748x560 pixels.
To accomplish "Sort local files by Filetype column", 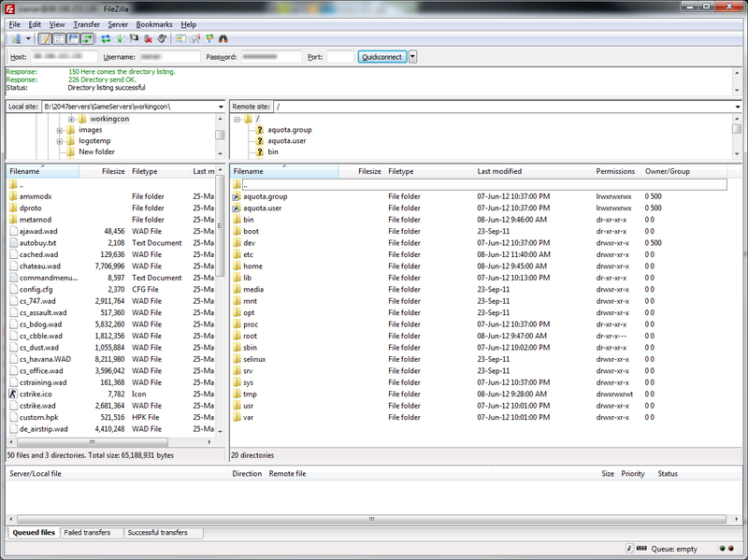I will 159,171.
